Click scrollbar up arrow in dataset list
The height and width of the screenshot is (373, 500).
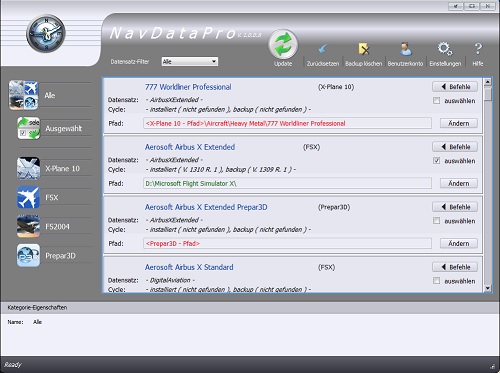[488, 82]
